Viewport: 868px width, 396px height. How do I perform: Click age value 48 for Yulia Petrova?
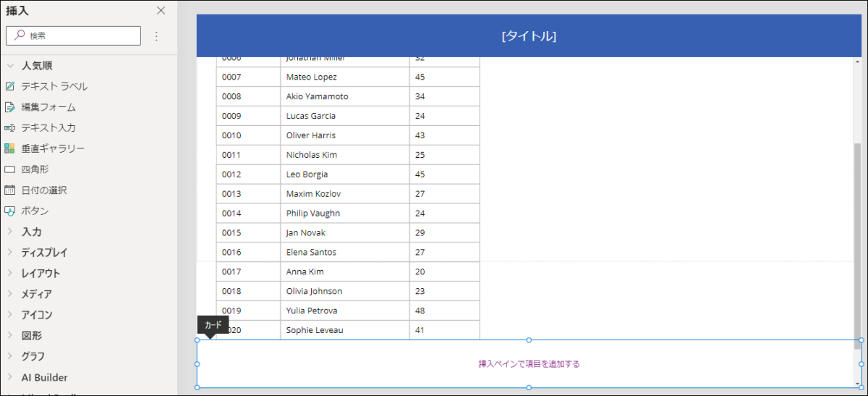point(444,311)
